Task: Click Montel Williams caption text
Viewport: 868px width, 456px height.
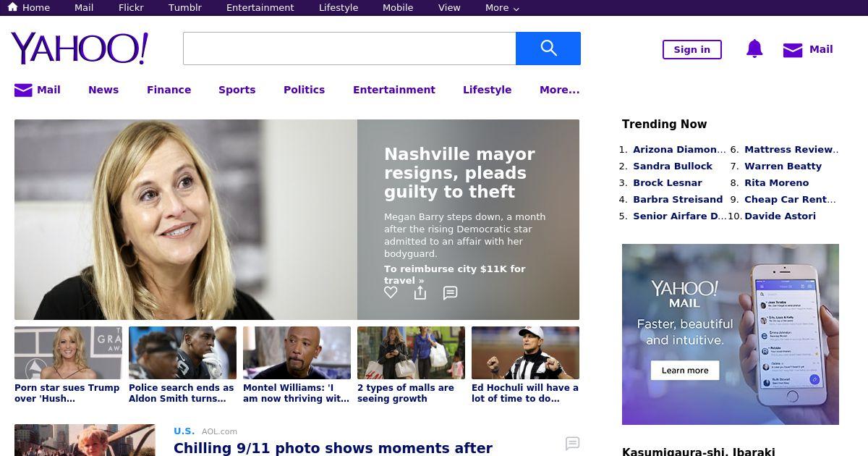Action: coord(297,393)
